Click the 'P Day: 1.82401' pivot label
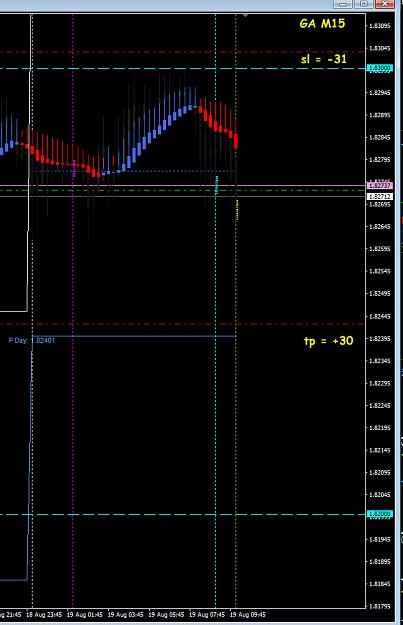The height and width of the screenshot is (625, 403). 32,340
